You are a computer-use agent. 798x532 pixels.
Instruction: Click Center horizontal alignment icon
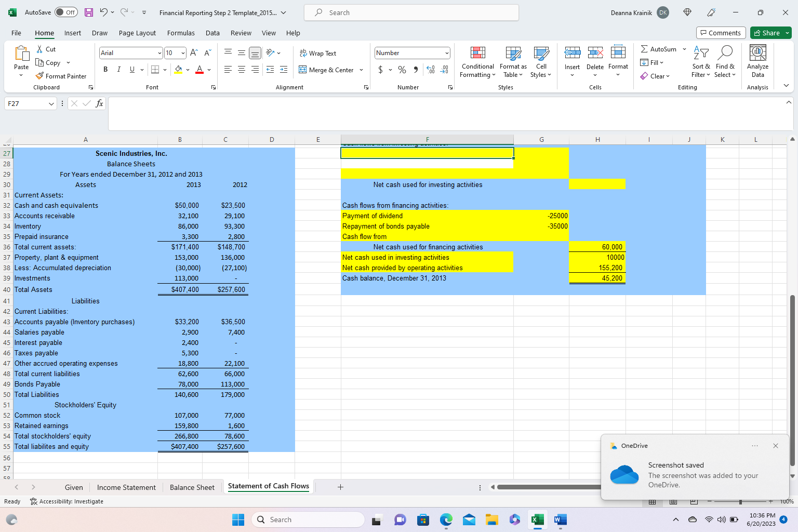[x=242, y=70]
